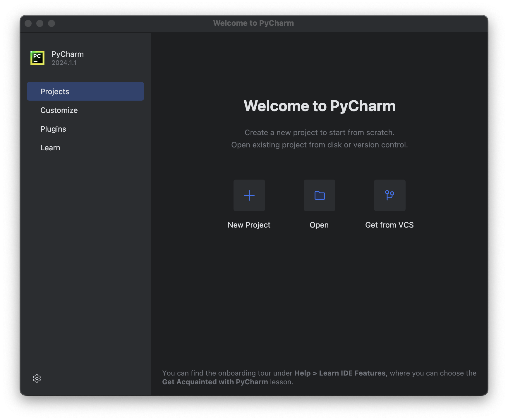This screenshot has width=508, height=420.
Task: Click the Open label
Action: [x=319, y=225]
